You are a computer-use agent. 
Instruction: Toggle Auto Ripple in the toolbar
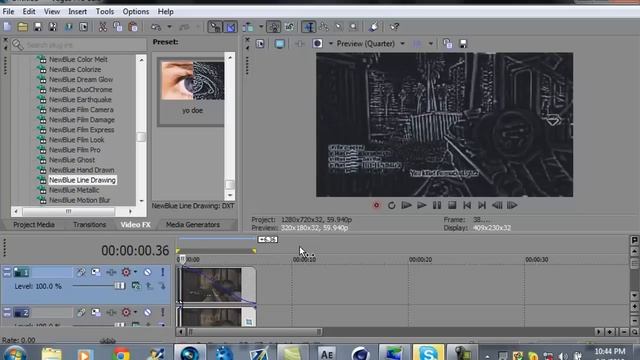tap(248, 27)
